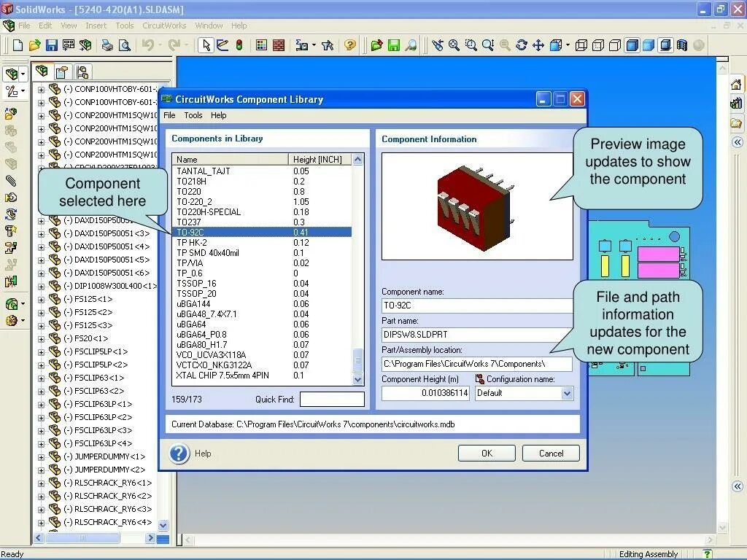Select the VCO_UCVA3X118A library component
The height and width of the screenshot is (560, 747).
coord(262,355)
